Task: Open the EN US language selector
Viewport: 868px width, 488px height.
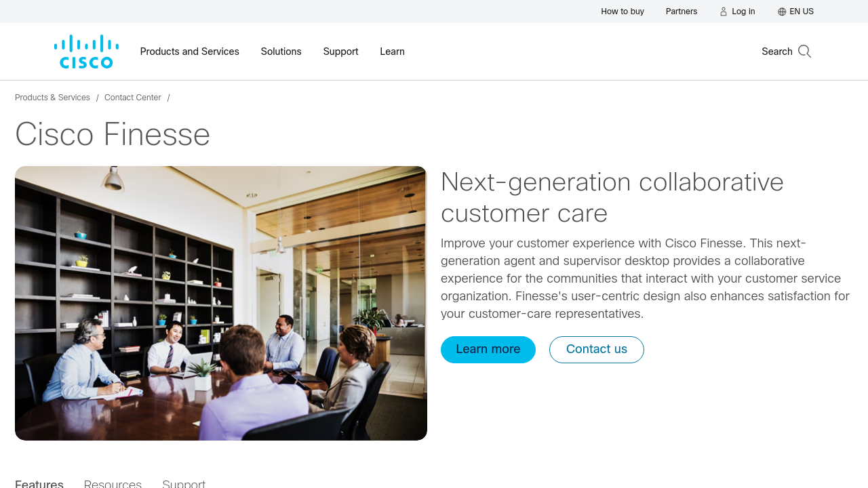Action: coord(802,12)
